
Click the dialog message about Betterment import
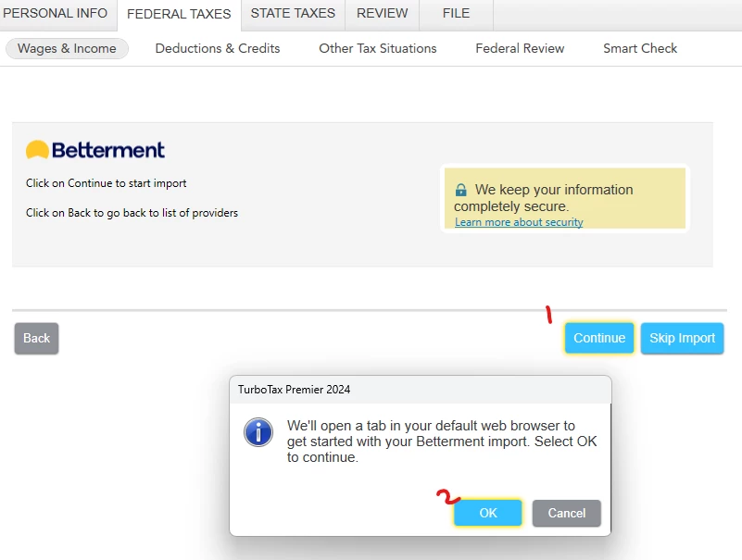pyautogui.click(x=442, y=442)
